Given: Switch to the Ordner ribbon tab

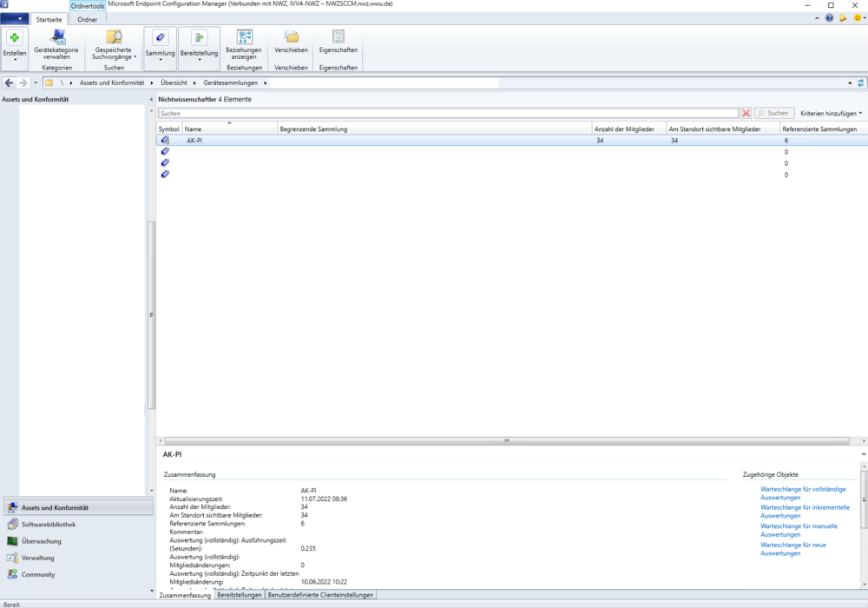Looking at the screenshot, I should click(87, 19).
